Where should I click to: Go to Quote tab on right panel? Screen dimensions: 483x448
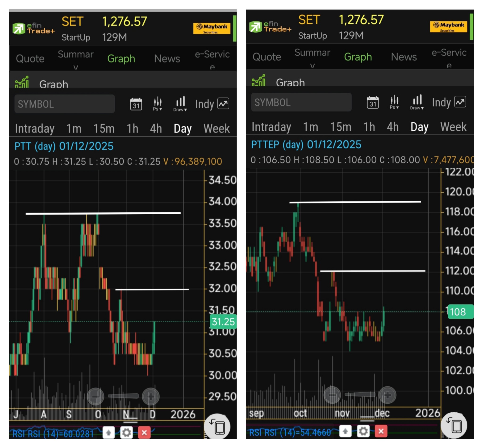click(x=266, y=57)
